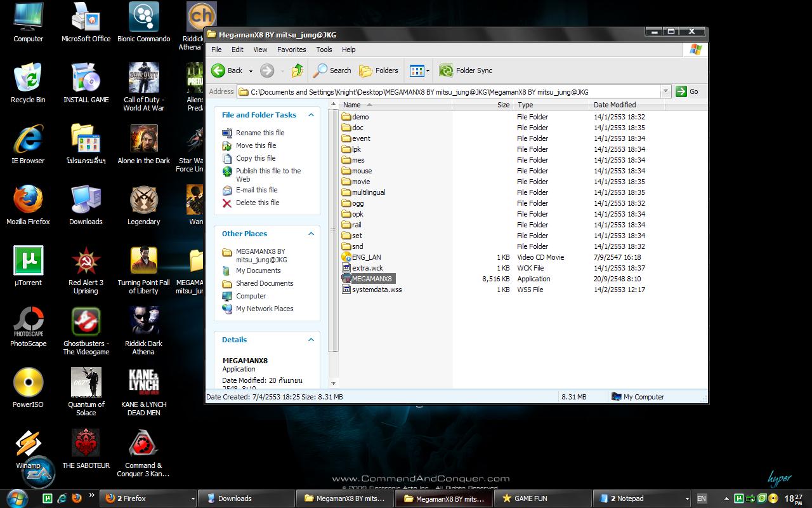Click the Up folder toolbar icon
The height and width of the screenshot is (508, 812).
click(298, 70)
